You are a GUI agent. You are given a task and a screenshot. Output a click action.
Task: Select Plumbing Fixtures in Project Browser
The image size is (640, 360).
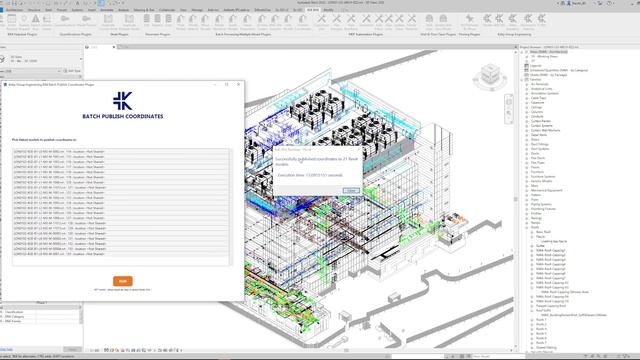(x=543, y=209)
